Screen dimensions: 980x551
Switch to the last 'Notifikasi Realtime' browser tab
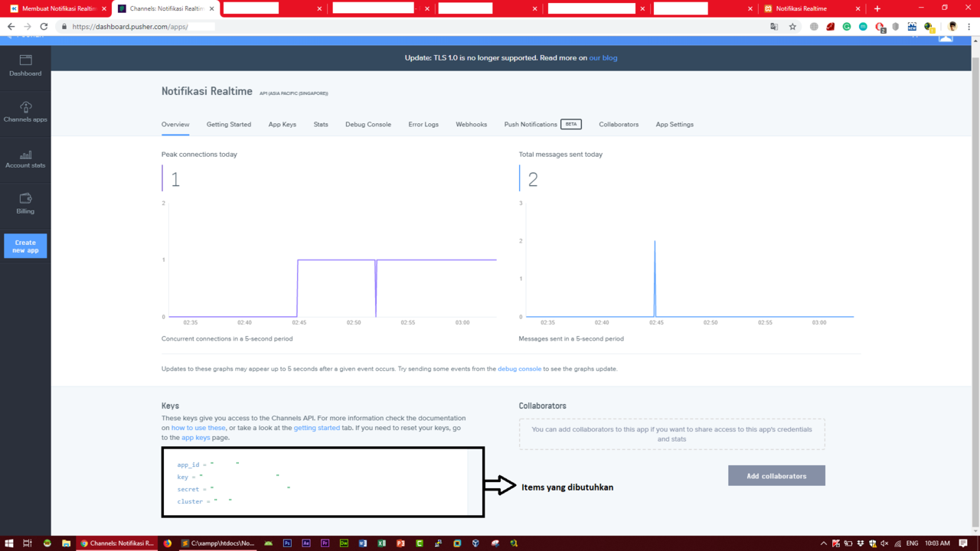pyautogui.click(x=812, y=8)
